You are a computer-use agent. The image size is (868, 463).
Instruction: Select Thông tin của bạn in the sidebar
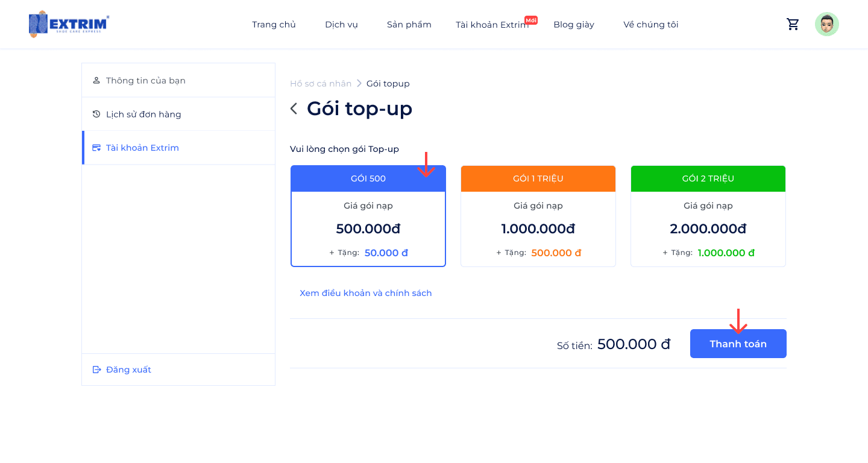click(178, 80)
